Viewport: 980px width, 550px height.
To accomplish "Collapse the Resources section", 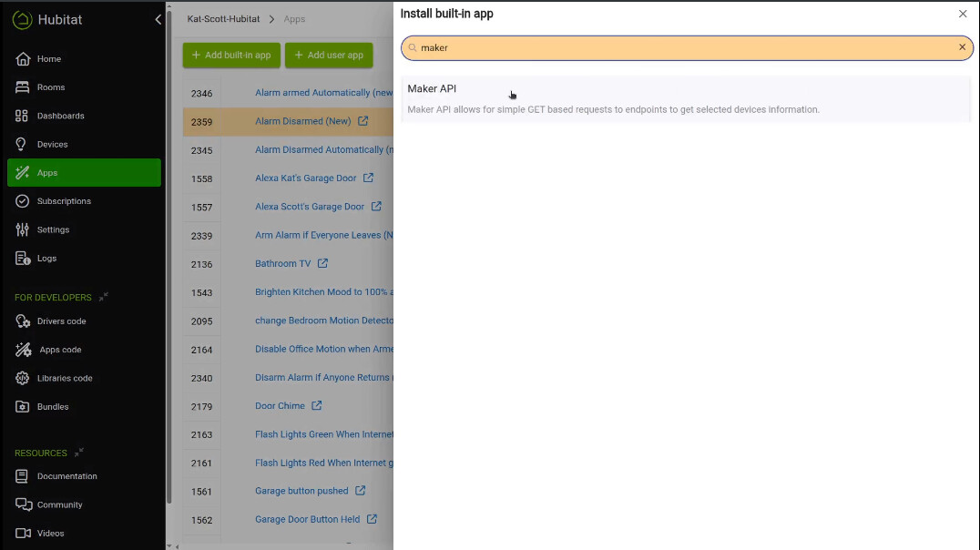I will (x=79, y=453).
